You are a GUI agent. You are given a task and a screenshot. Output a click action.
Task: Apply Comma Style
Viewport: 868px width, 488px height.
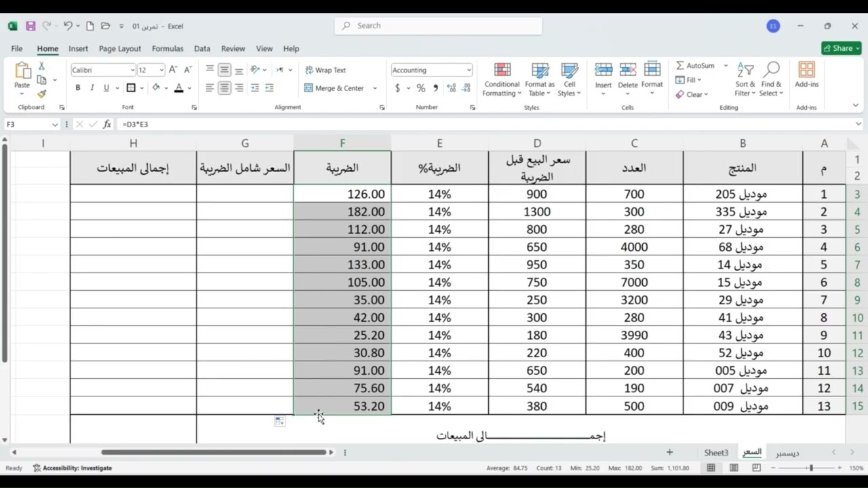coord(435,88)
